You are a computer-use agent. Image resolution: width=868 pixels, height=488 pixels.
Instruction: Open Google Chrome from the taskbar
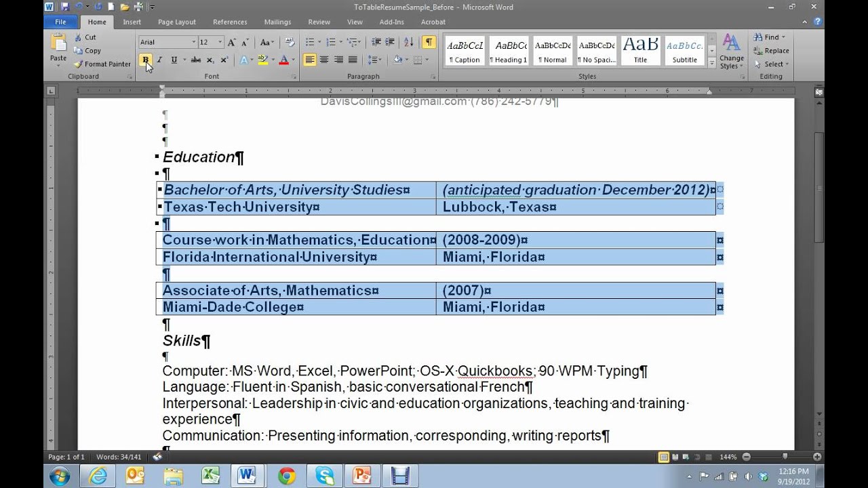pos(287,476)
